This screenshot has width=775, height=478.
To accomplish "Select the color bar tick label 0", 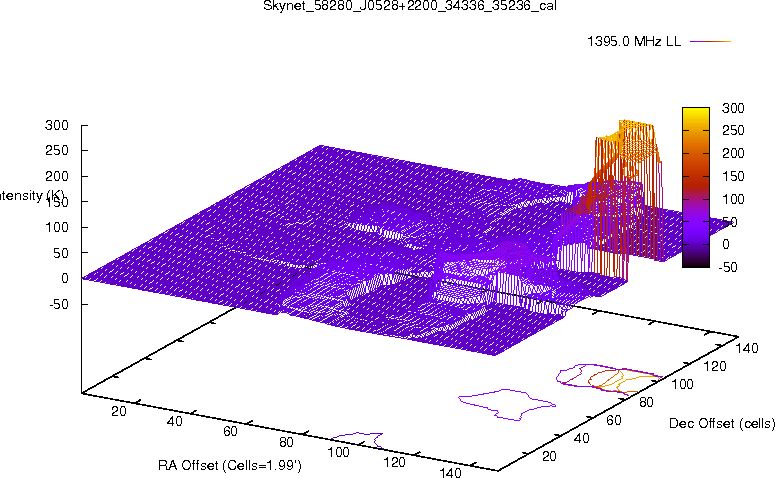I will click(x=726, y=244).
